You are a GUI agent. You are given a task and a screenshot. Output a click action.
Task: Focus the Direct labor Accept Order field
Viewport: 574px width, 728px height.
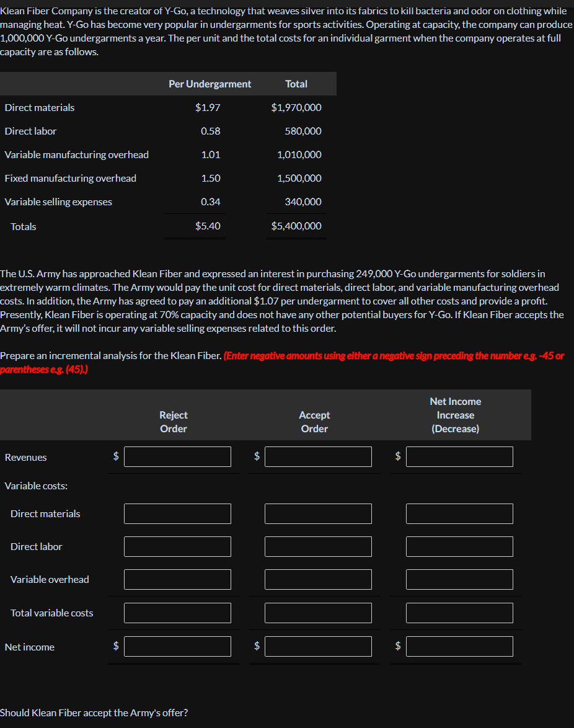(319, 546)
